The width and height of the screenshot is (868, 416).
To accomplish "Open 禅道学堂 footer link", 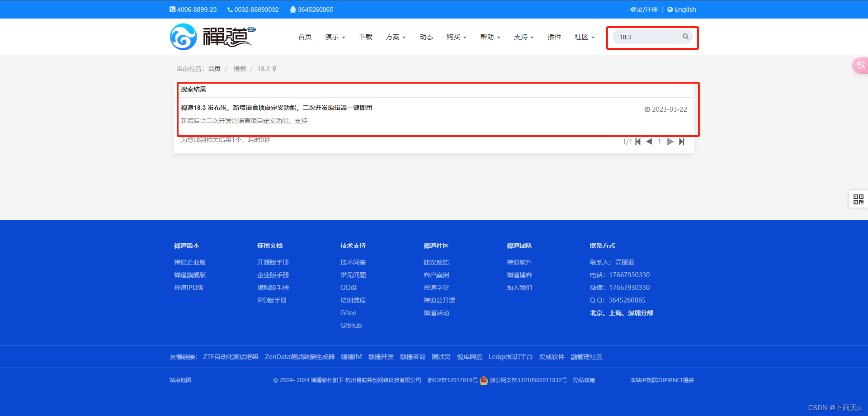I will tap(436, 288).
